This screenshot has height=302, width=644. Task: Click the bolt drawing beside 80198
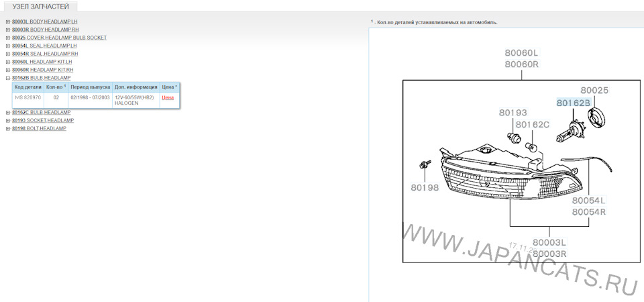[x=424, y=164]
